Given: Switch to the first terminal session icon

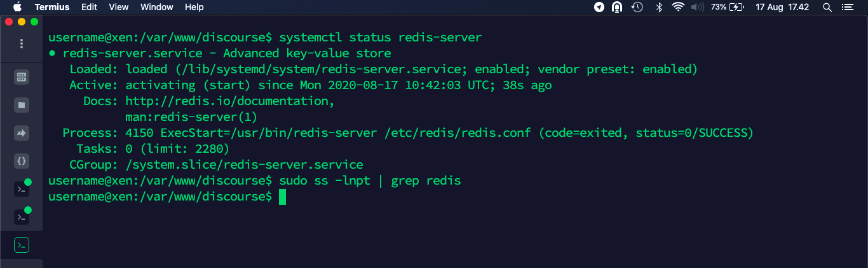Looking at the screenshot, I should click(x=22, y=189).
